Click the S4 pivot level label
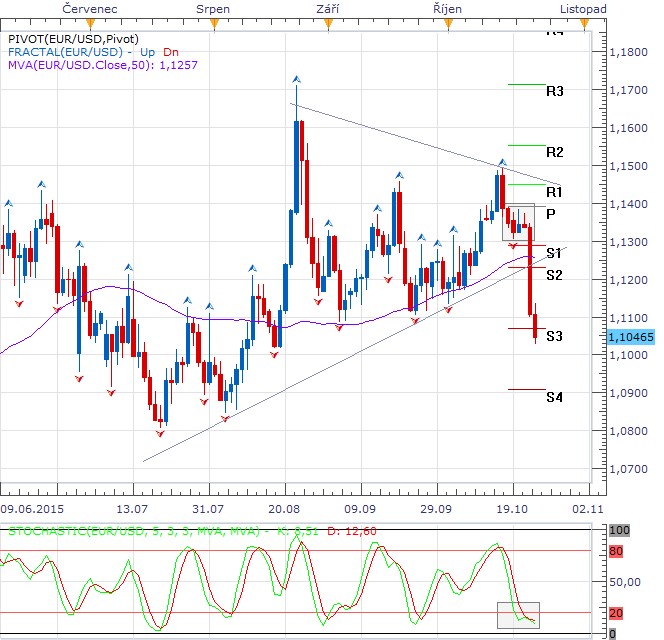Screen dimensions: 664x640 554,397
